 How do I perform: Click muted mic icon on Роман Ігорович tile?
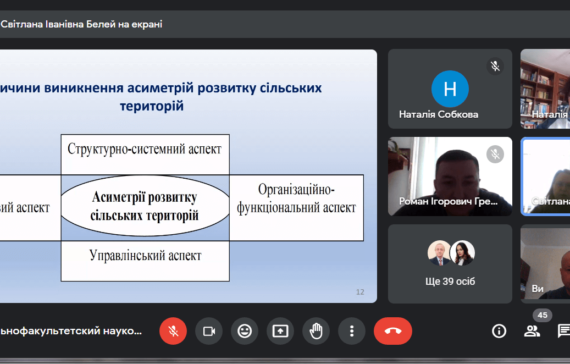point(495,154)
